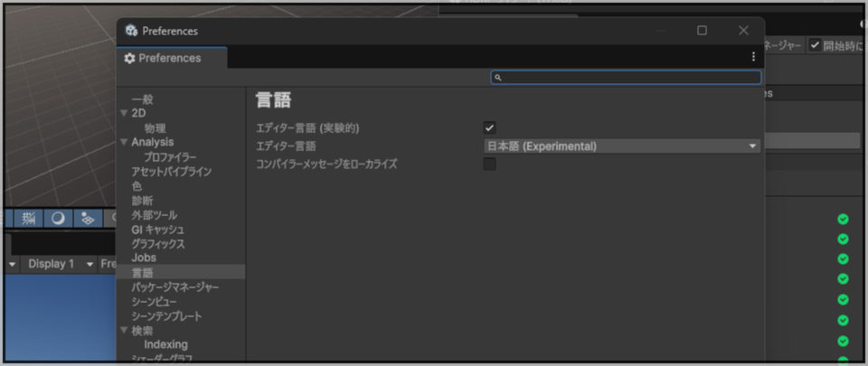Enable コンパイラーメッセージをローカライズ checkbox

[489, 164]
